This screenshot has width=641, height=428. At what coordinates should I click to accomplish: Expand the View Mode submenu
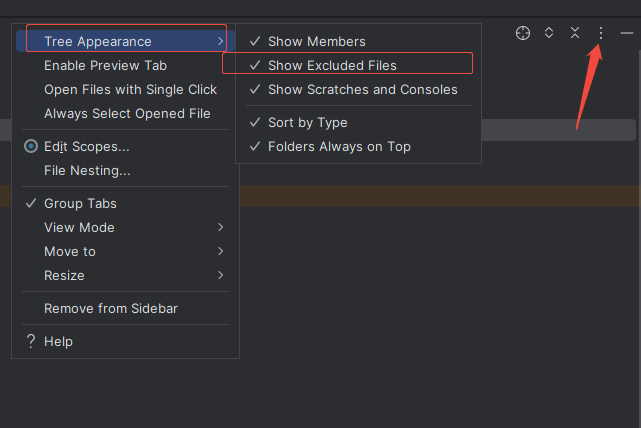[125, 227]
